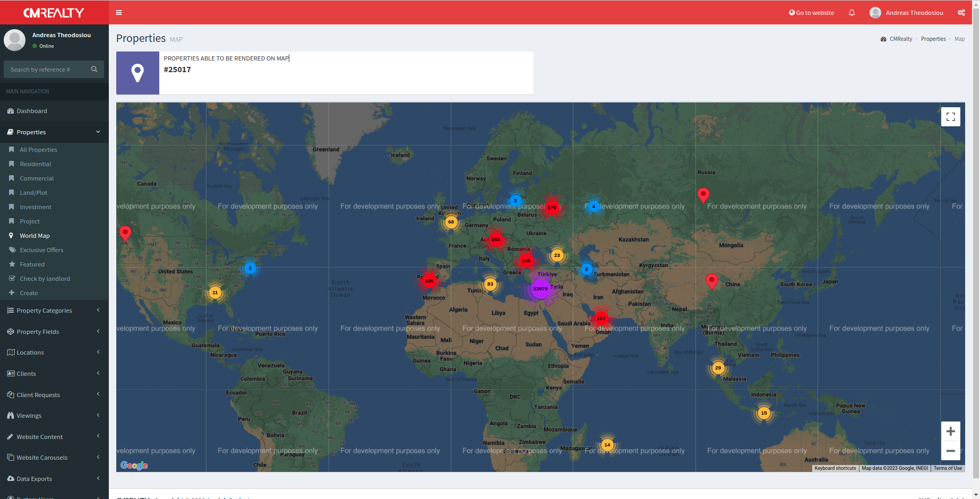Image resolution: width=980 pixels, height=499 pixels.
Task: Click the Google logo on map
Action: pos(134,465)
